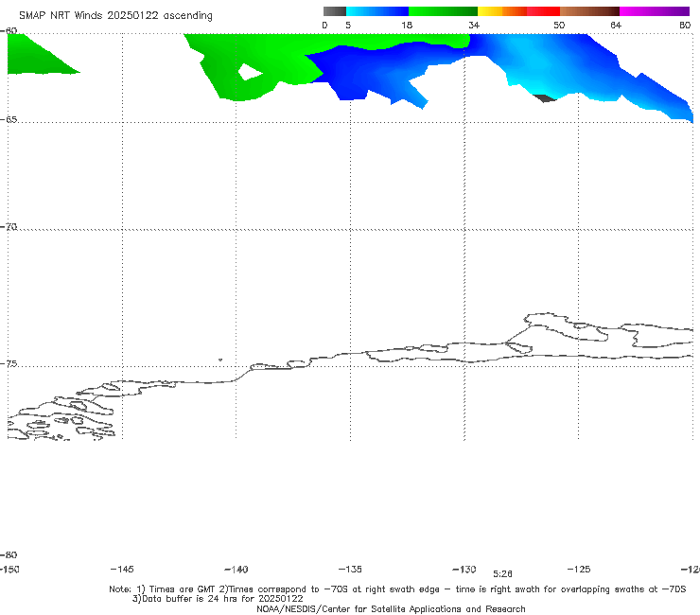
Task: Click the gray 0-5 segment of color bar
Action: (335, 11)
